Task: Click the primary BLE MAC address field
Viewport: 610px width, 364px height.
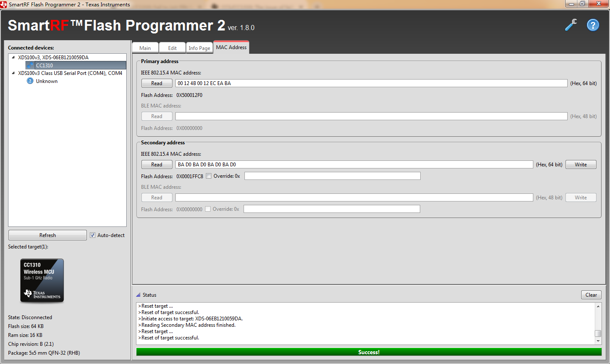Action: [x=372, y=116]
